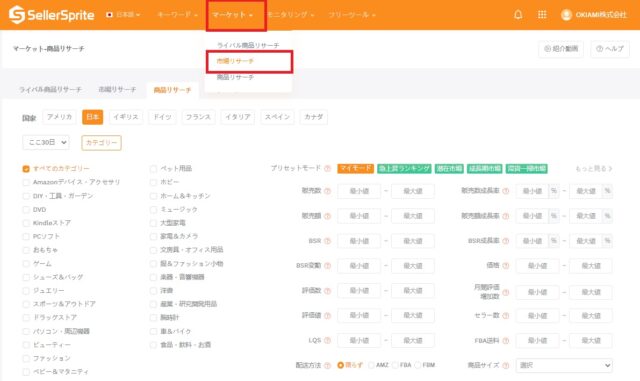Choose ライバル商品リサーチ from dropdown menu

pos(248,45)
